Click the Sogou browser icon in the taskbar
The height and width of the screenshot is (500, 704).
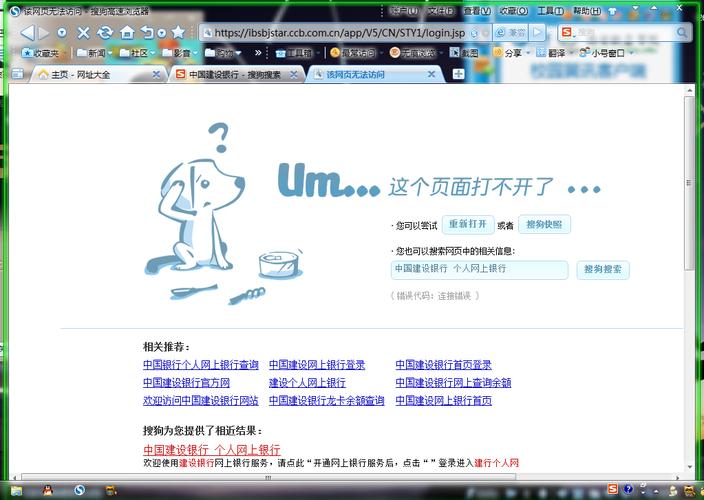pos(79,490)
